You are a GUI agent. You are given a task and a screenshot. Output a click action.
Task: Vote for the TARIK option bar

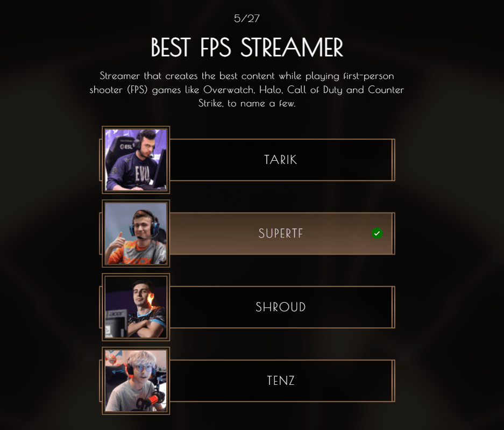pyautogui.click(x=282, y=160)
